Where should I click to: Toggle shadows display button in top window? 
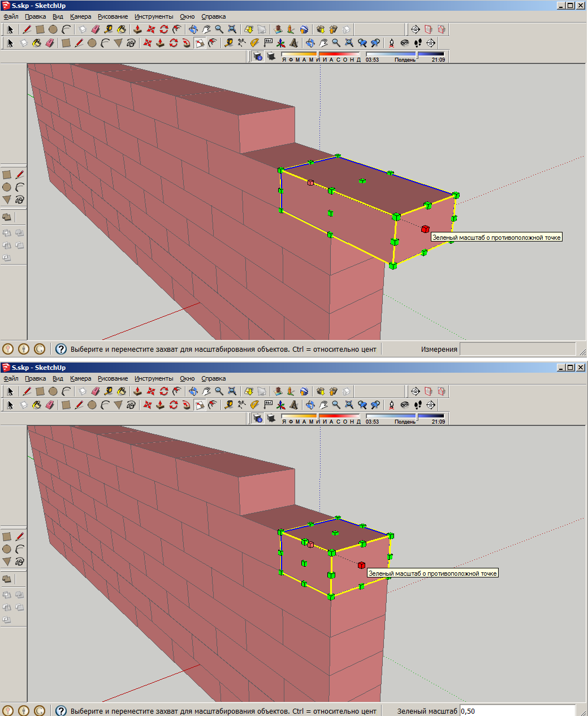click(x=271, y=56)
